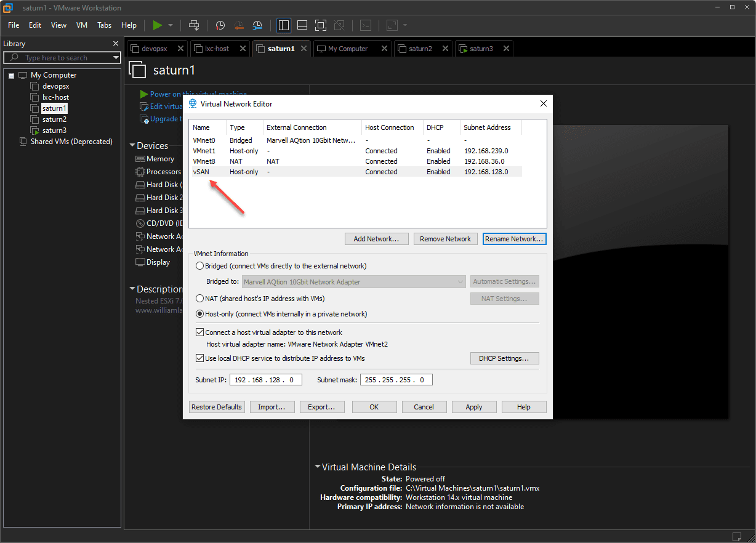756x543 pixels.
Task: Open the Snapshot Manager wrench-clock icon
Action: [257, 25]
